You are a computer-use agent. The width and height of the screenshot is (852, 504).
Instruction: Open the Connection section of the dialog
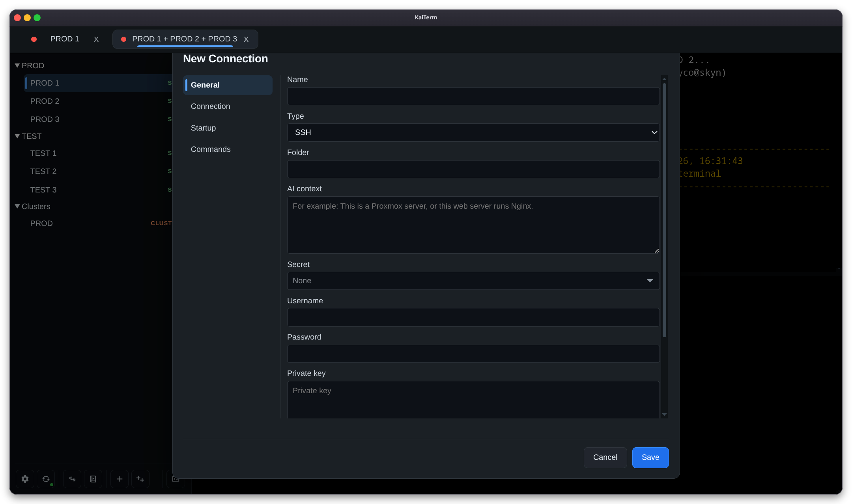(228, 106)
